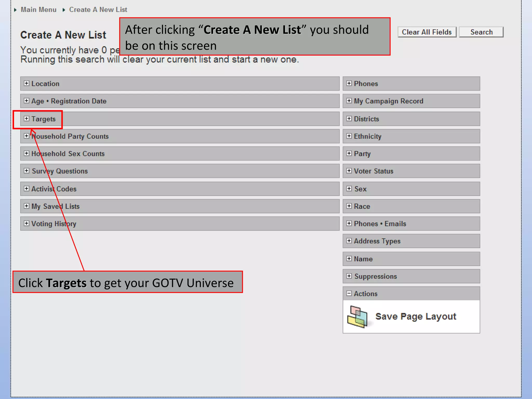Screen dimensions: 532x399
Task: Click the Save Page Layout link
Action: click(416, 316)
